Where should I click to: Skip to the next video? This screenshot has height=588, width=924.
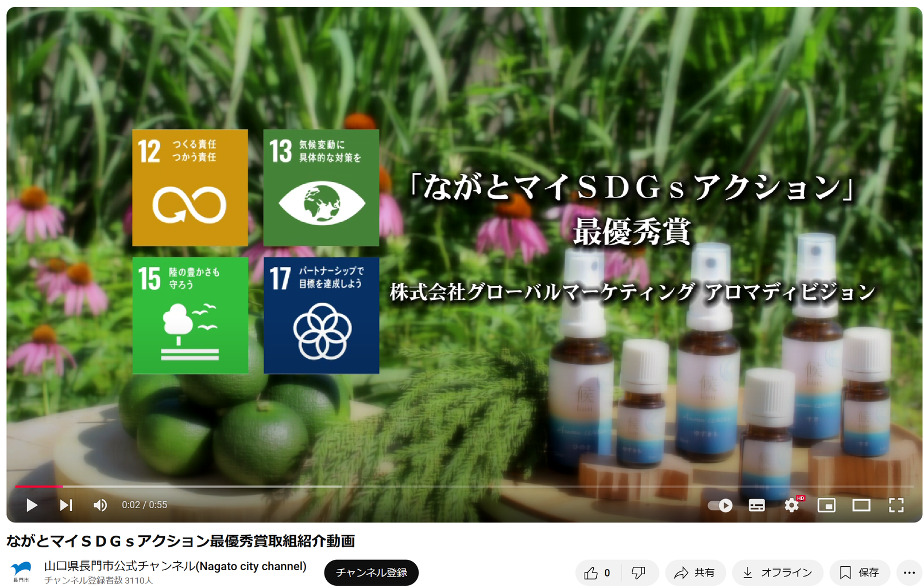coord(66,505)
